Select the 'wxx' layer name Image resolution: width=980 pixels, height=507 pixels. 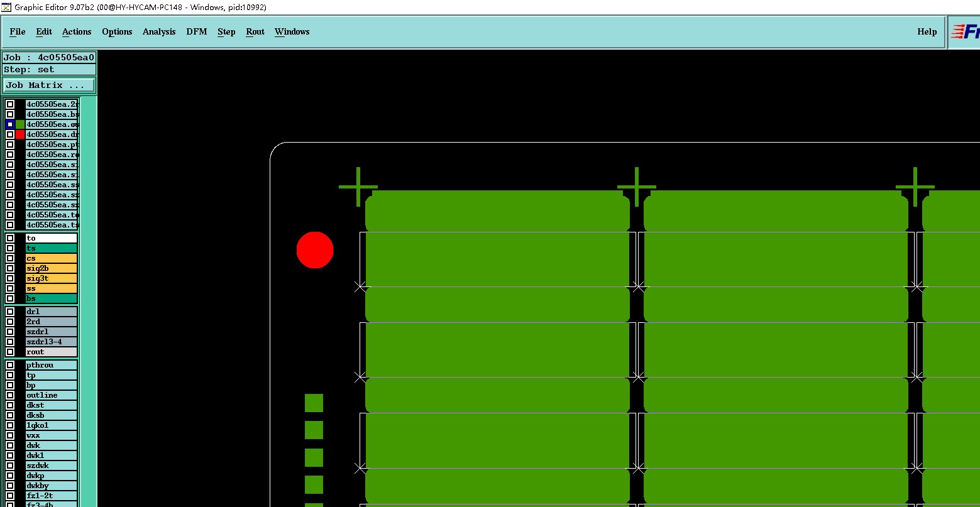coord(52,435)
